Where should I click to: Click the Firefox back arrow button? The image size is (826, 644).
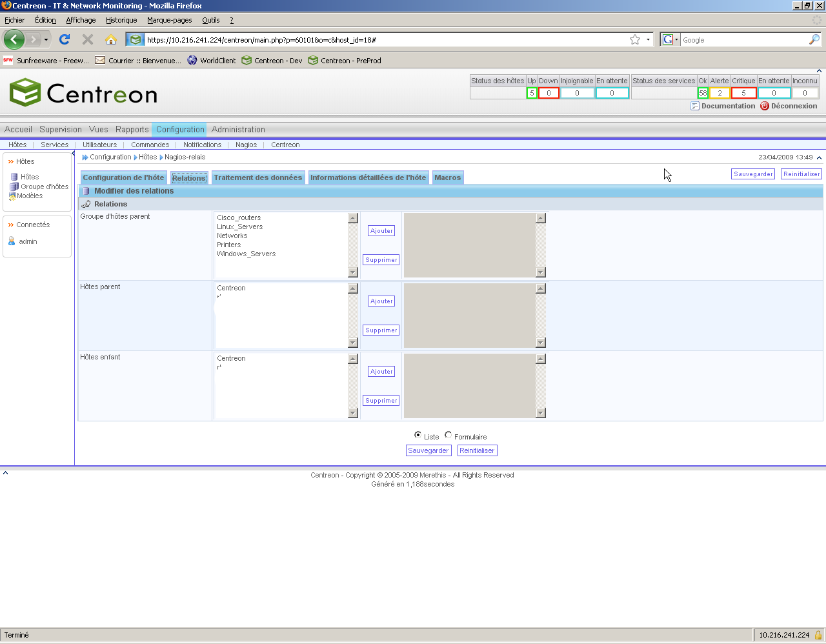click(x=14, y=39)
